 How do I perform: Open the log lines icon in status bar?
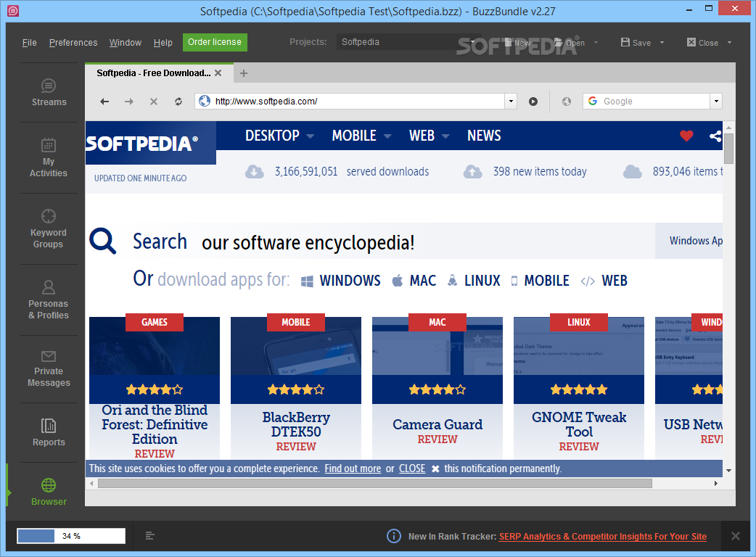tap(150, 535)
